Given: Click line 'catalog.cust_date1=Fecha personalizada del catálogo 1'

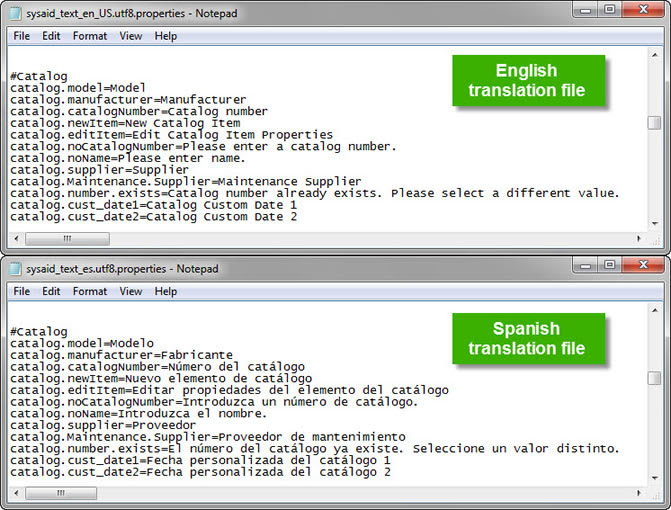Looking at the screenshot, I should coord(200,460).
